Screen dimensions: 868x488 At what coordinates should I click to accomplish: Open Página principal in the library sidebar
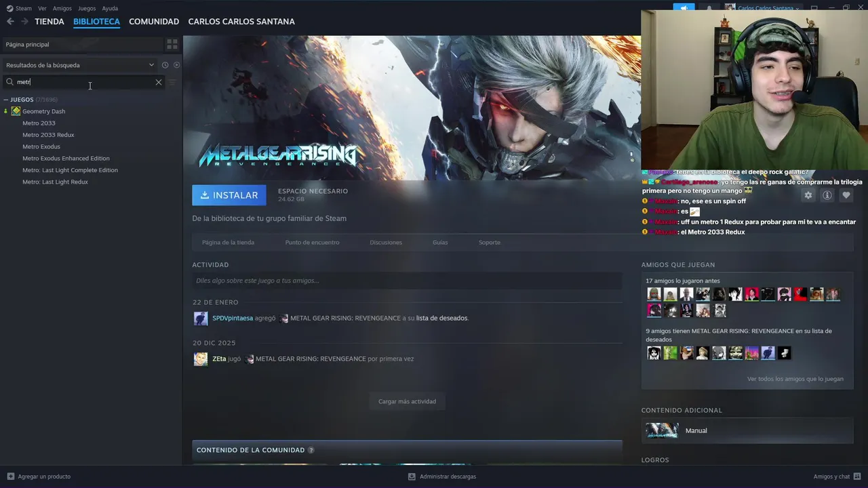(81, 44)
